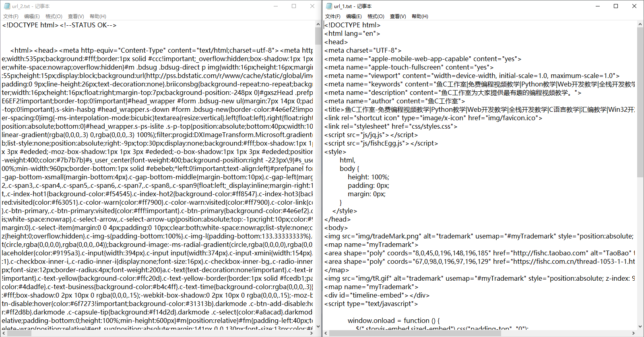Open 帮助(H) menu in url_1.txt window
Screen dimensions: 644x337
(x=420, y=16)
